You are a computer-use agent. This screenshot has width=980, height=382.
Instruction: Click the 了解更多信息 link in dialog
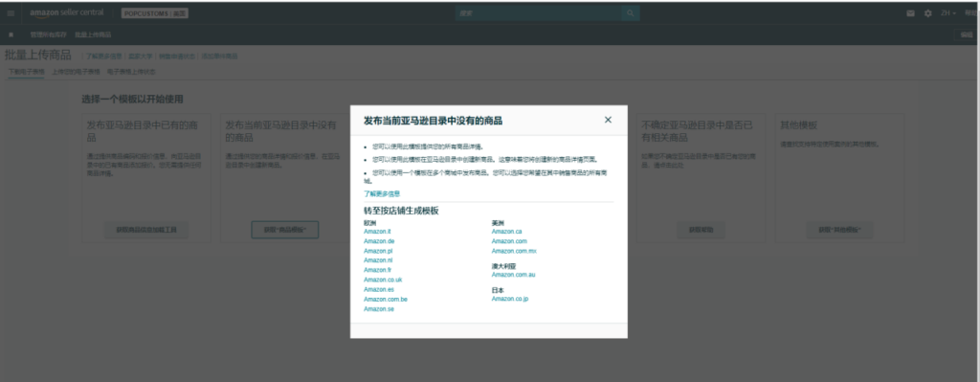tap(382, 193)
